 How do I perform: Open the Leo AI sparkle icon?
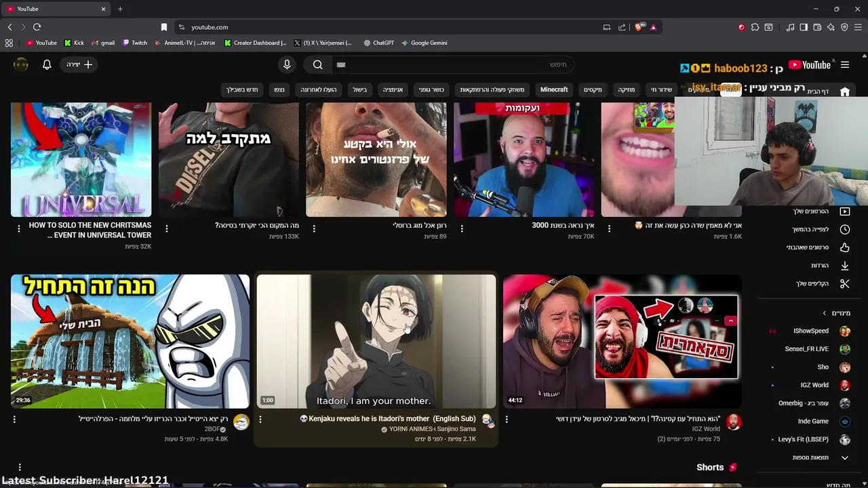831,27
